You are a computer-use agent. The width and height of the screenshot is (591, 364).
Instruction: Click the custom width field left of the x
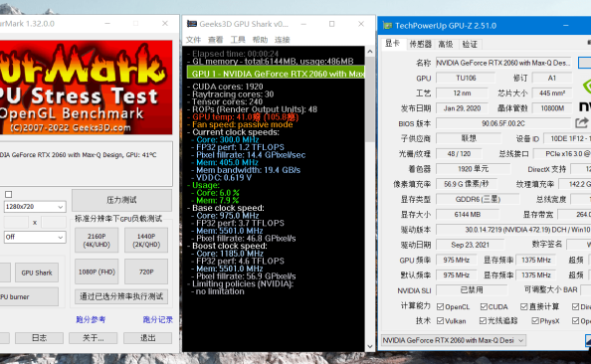[x=16, y=223]
